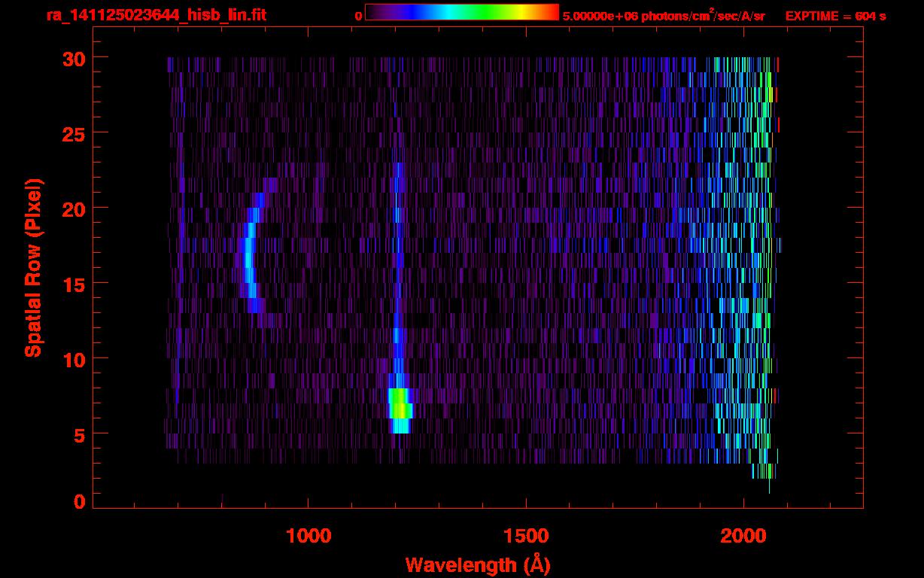Click the 15 spatial row tick label
The image size is (924, 578).
click(74, 284)
